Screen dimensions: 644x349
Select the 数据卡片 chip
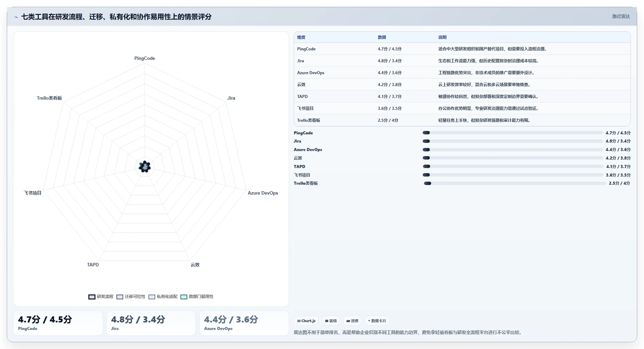(377, 321)
